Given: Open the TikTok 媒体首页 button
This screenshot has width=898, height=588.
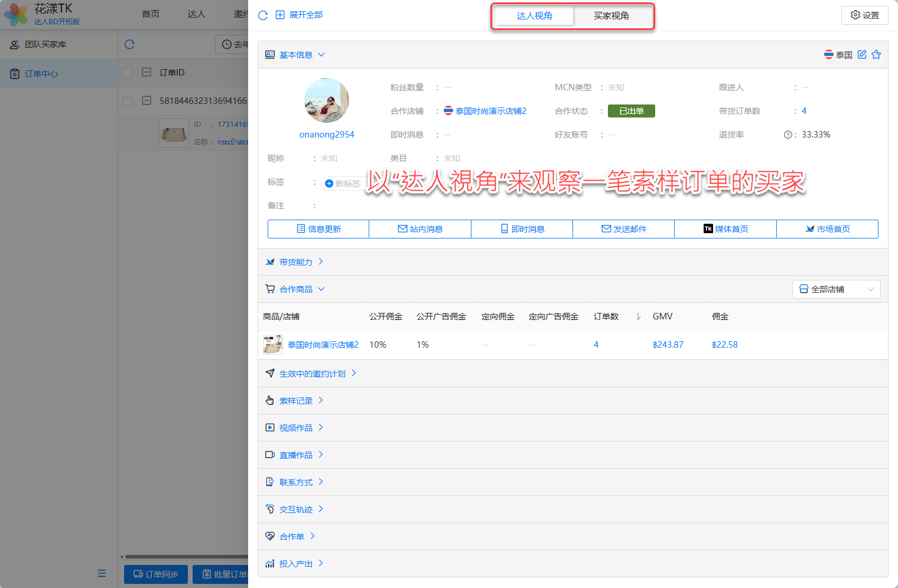Looking at the screenshot, I should coord(725,229).
